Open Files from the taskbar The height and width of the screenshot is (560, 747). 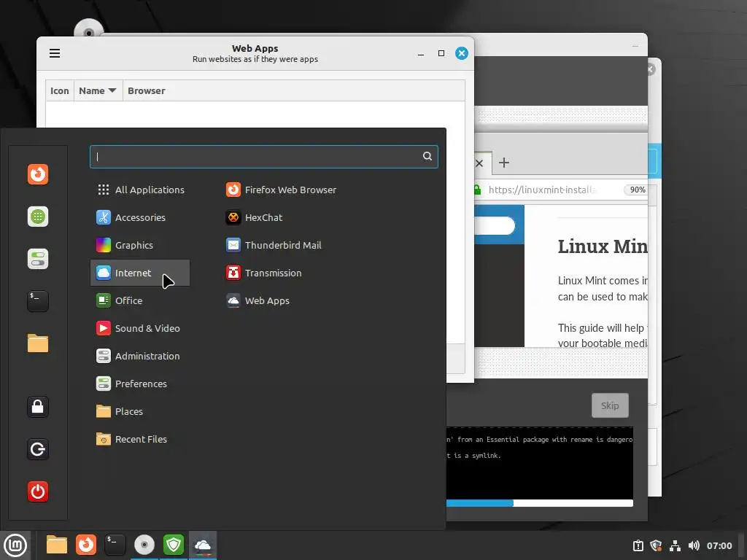57,545
